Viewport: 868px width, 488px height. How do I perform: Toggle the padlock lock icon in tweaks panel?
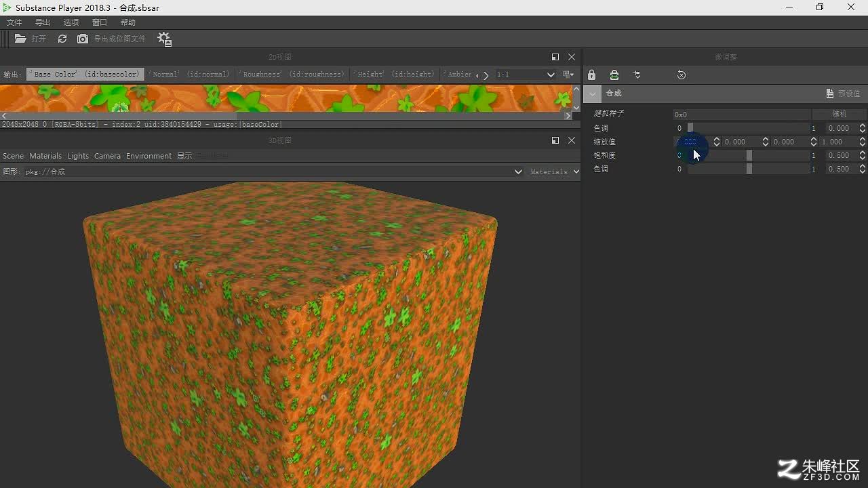tap(591, 75)
